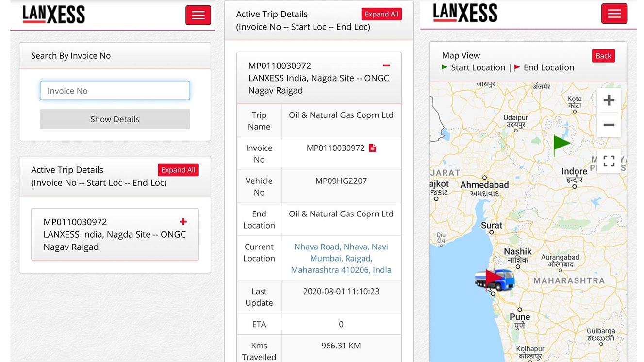The width and height of the screenshot is (644, 362).
Task: Zoom in on the map
Action: [x=609, y=100]
